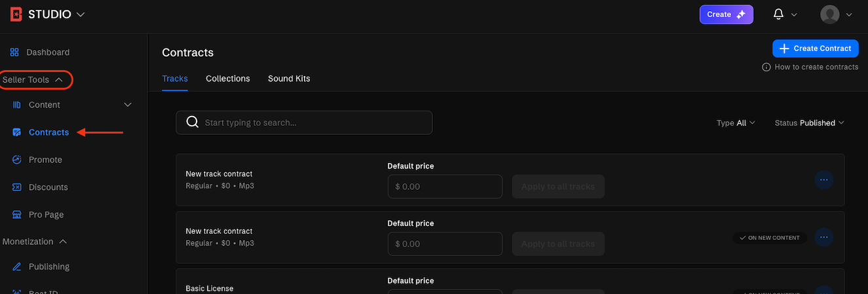
Task: Open Dashboard from the sidebar
Action: coord(47,52)
